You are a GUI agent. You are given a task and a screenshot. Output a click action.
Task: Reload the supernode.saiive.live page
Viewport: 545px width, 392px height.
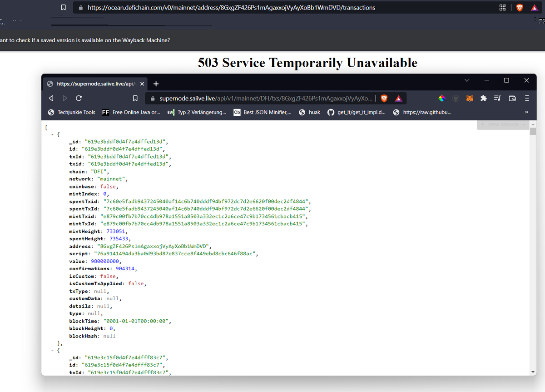click(x=79, y=98)
